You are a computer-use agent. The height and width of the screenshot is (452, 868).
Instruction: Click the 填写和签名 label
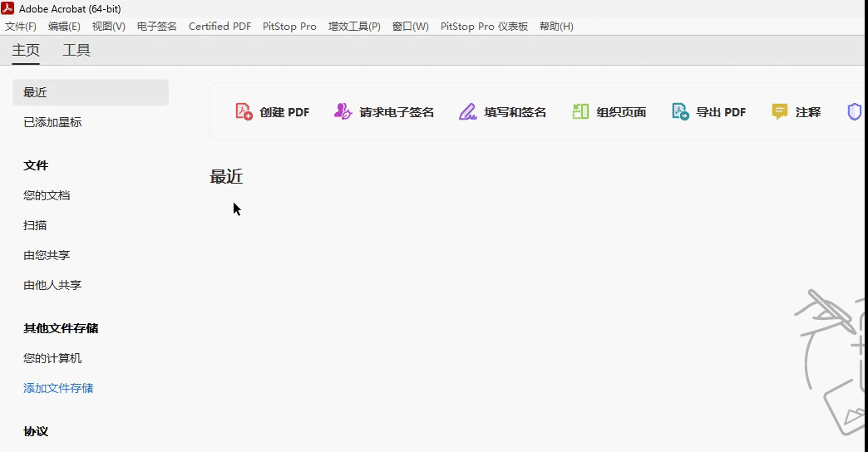515,112
